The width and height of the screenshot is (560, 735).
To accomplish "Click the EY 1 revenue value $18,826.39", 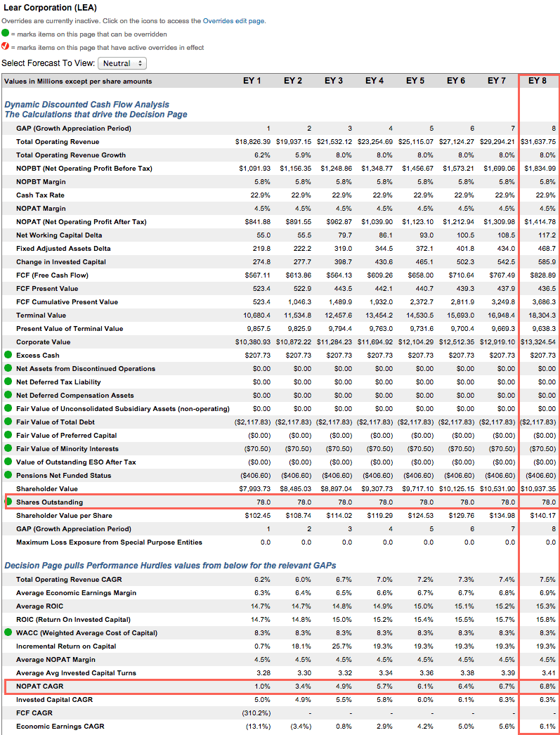I will (253, 141).
